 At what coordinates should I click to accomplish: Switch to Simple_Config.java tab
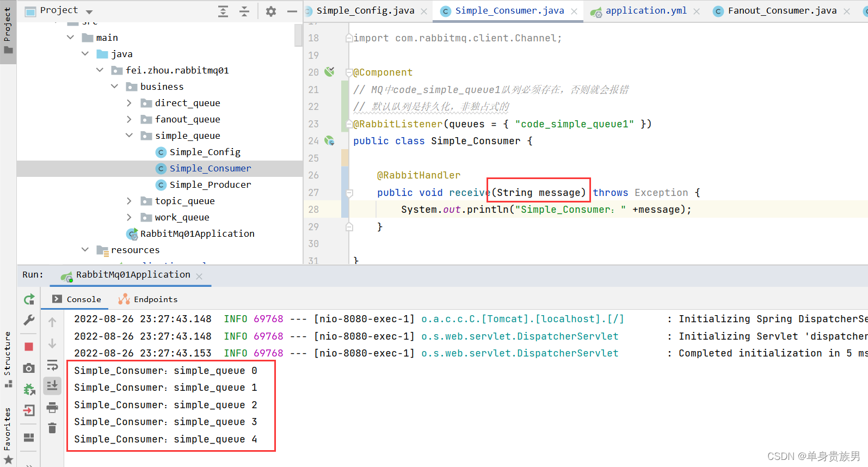(365, 10)
